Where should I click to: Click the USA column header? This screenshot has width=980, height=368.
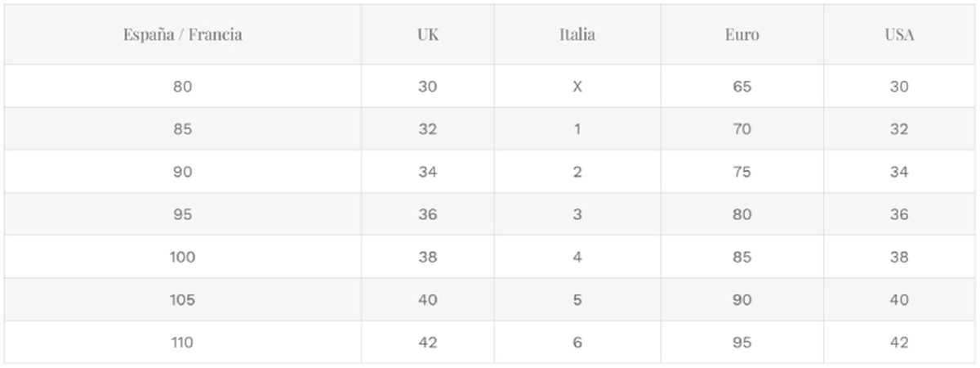tap(898, 35)
